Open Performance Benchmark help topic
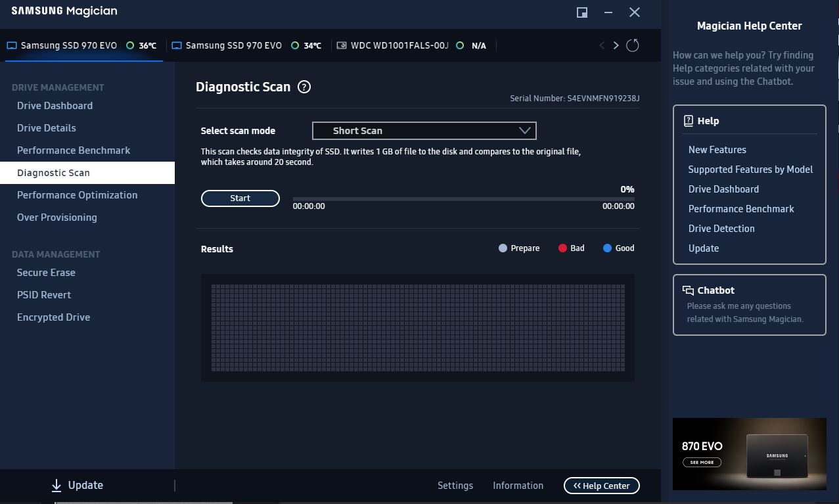The height and width of the screenshot is (504, 839). coord(741,209)
